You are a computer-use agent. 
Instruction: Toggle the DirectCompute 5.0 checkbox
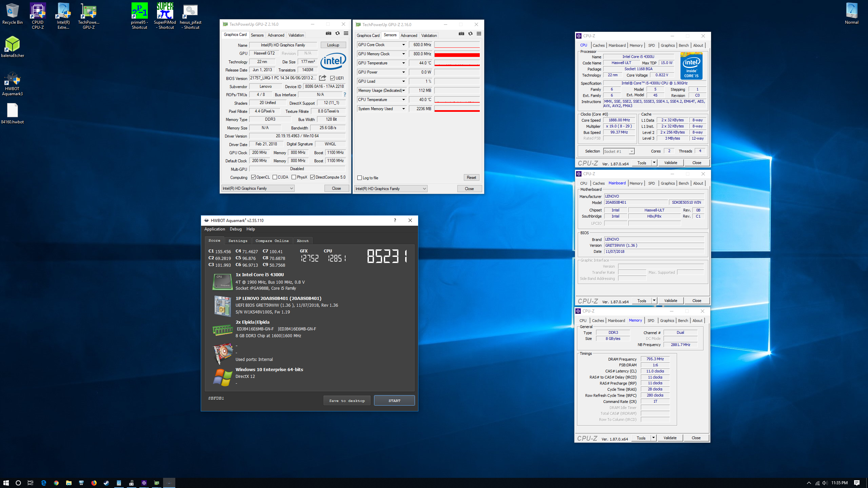[313, 177]
